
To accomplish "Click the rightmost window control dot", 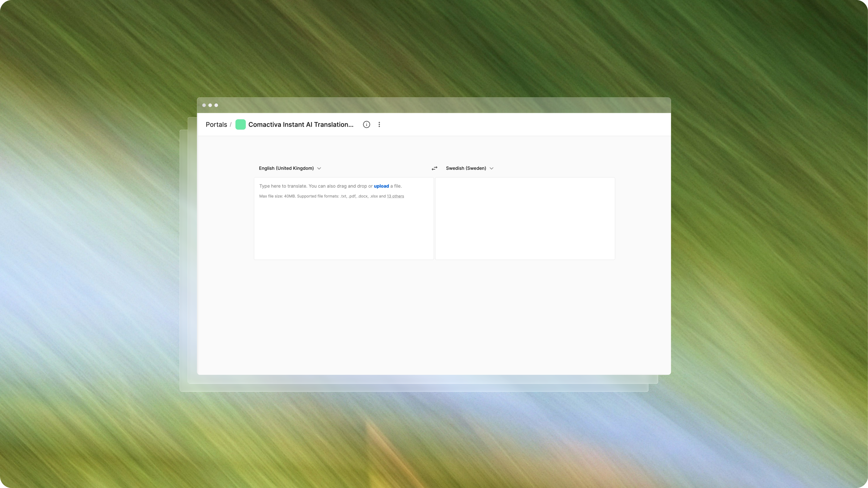I will (x=216, y=105).
